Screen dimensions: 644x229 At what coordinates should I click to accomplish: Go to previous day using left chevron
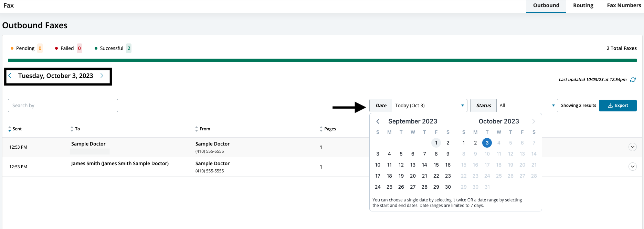[x=10, y=76]
